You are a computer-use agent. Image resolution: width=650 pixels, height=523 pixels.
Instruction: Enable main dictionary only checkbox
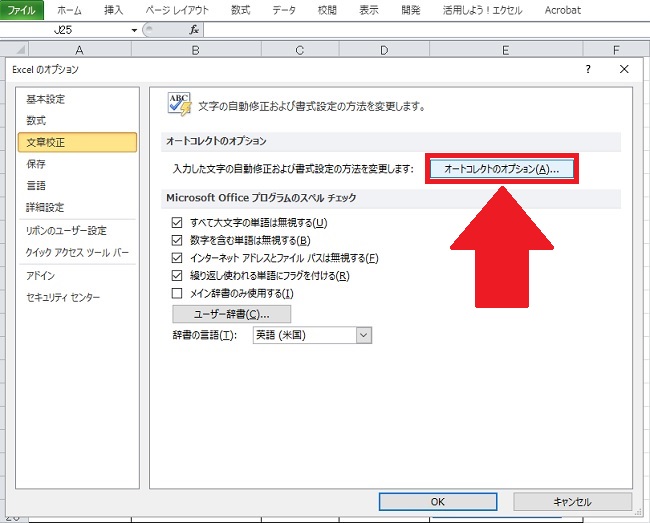(178, 294)
